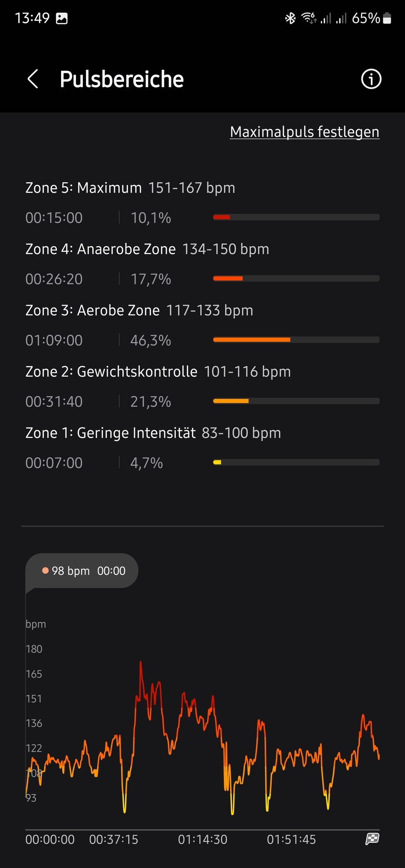Tap the 98 bpm 00:00 tooltip bubble
Viewport: 405px width, 868px height.
click(82, 571)
